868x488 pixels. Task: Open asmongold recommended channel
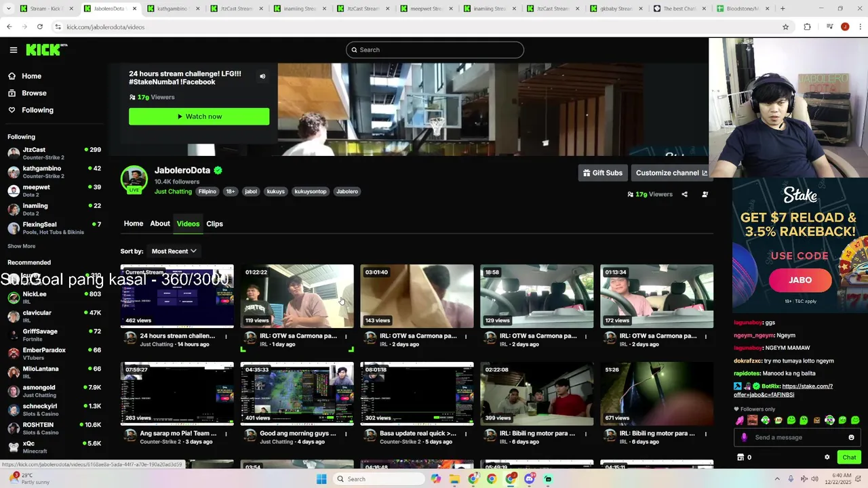[54, 391]
